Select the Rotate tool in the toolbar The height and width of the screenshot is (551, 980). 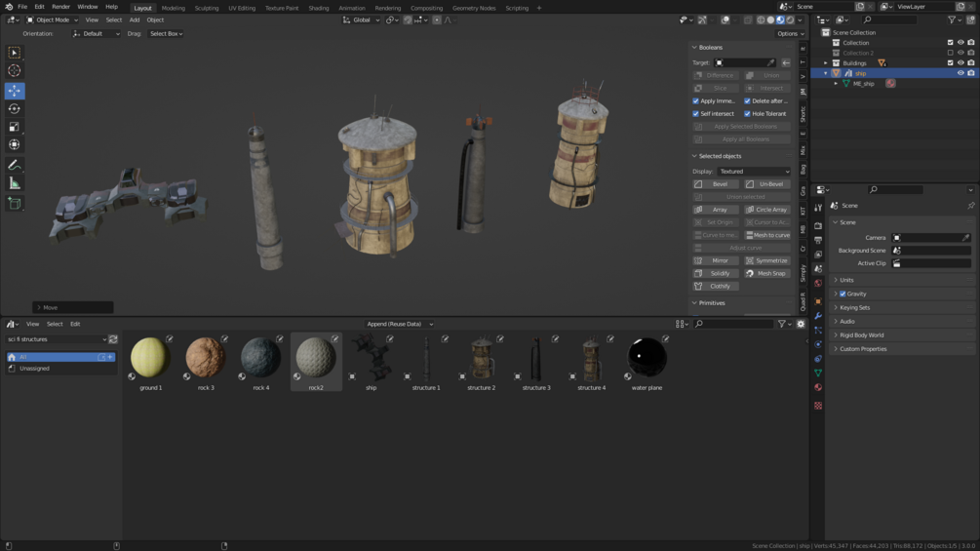pos(15,108)
